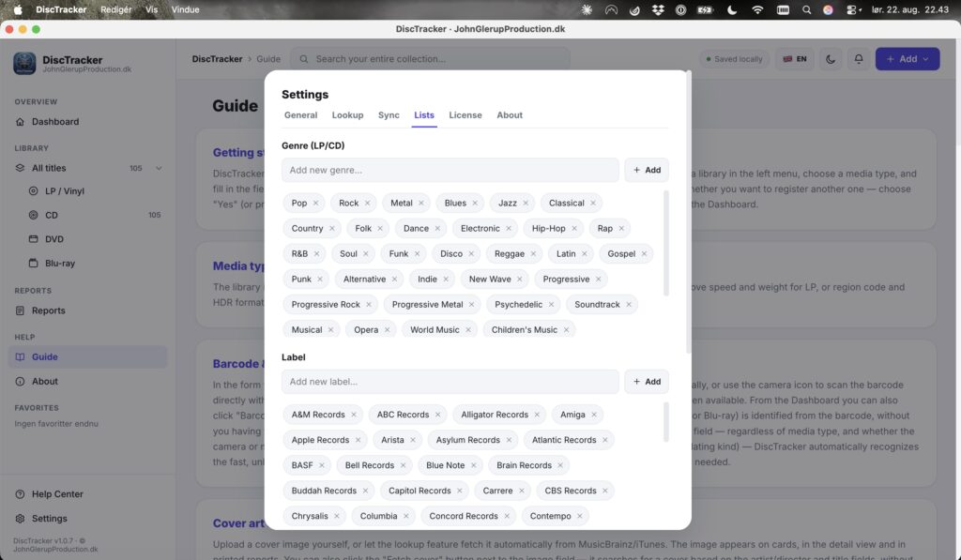The image size is (961, 560).
Task: Open macOS Spotlight search icon
Action: click(806, 9)
